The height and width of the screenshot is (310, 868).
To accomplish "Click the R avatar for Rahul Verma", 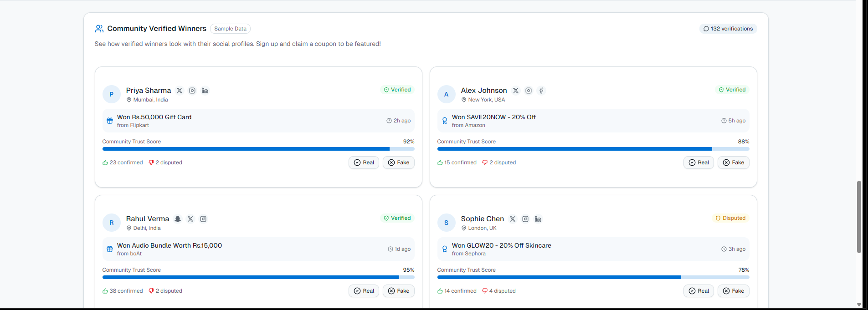I will pyautogui.click(x=112, y=223).
